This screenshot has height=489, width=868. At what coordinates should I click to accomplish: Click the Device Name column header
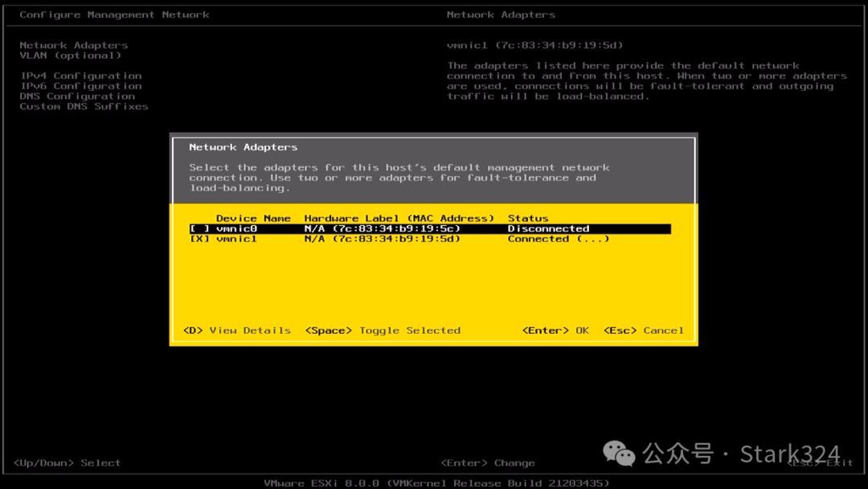click(x=253, y=219)
